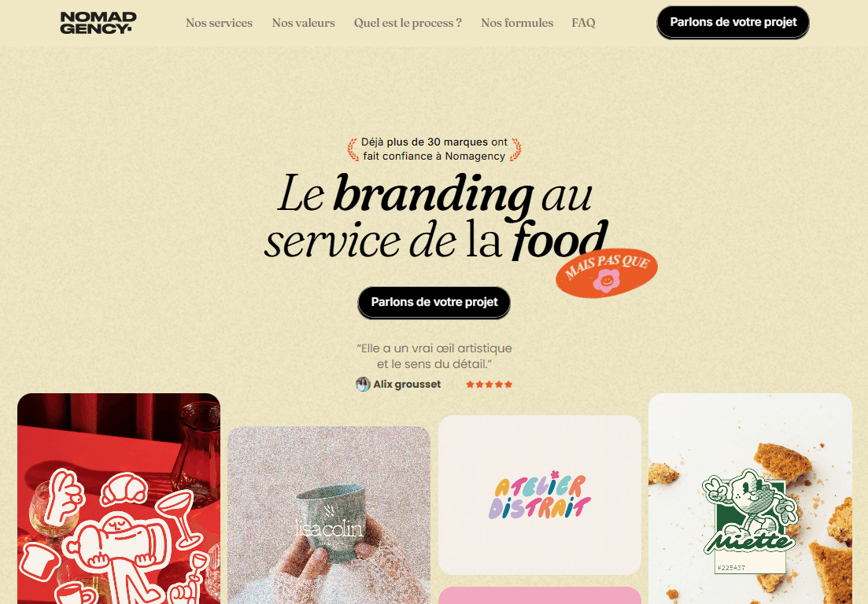Viewport: 868px width, 604px height.
Task: Click the MAIS PAS QUE orange badge
Action: point(607,273)
